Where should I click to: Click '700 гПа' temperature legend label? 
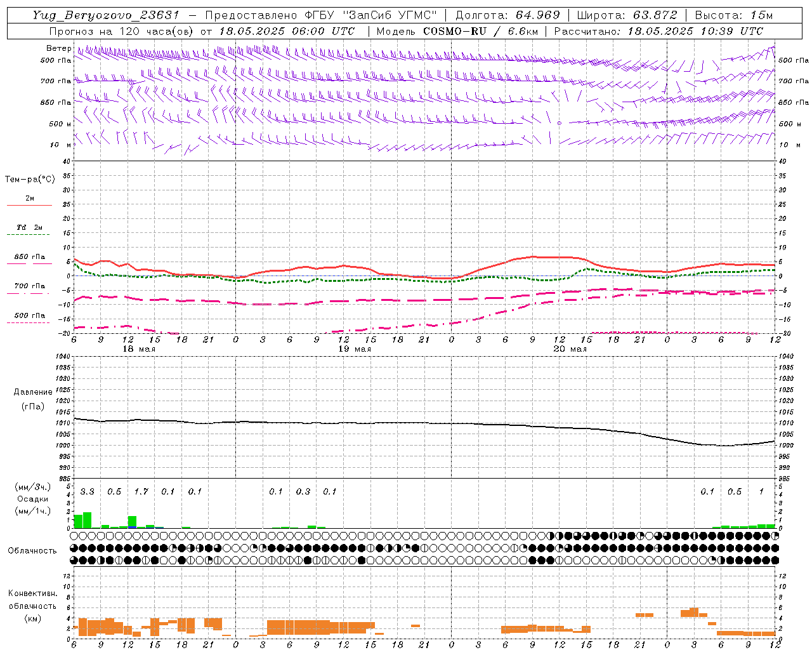30,286
